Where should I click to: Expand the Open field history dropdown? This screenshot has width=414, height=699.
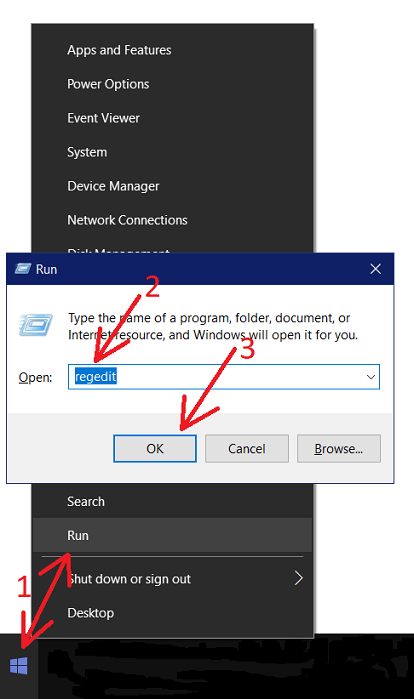(x=371, y=377)
